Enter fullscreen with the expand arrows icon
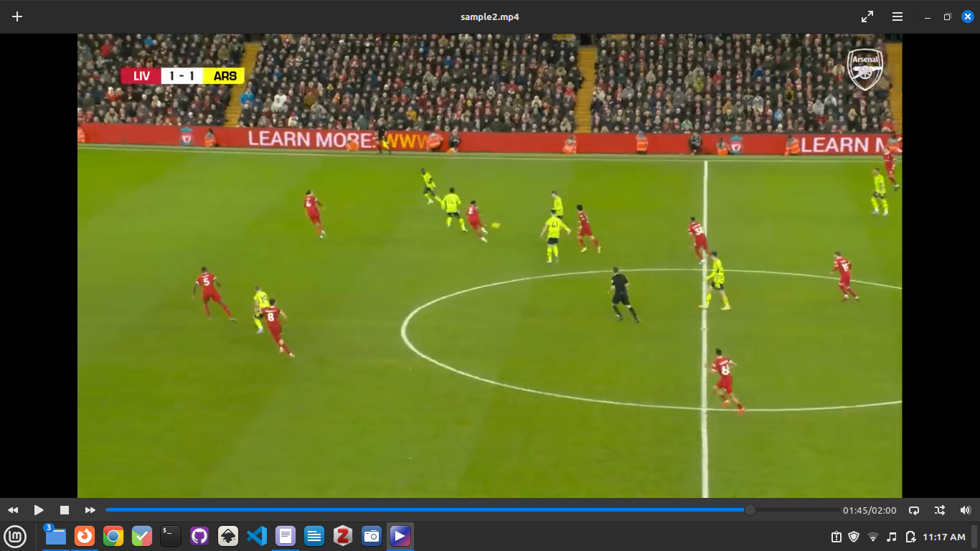Image resolution: width=980 pixels, height=551 pixels. (x=867, y=16)
